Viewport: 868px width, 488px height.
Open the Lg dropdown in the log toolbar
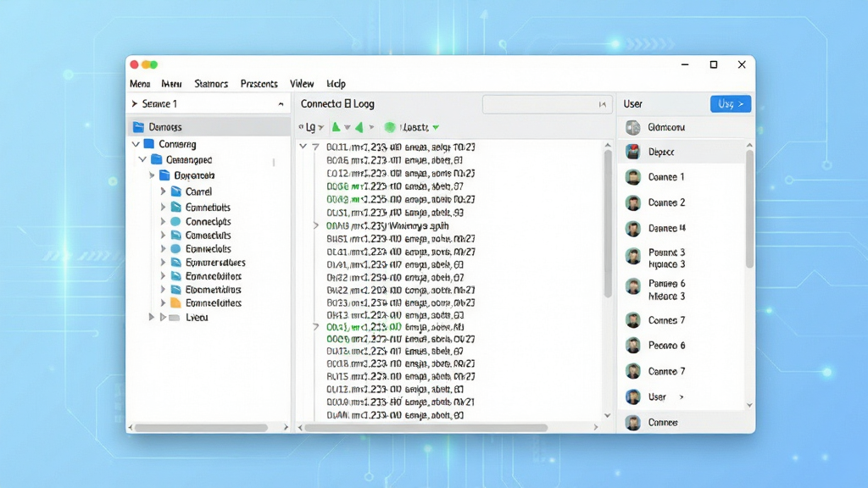pos(320,128)
